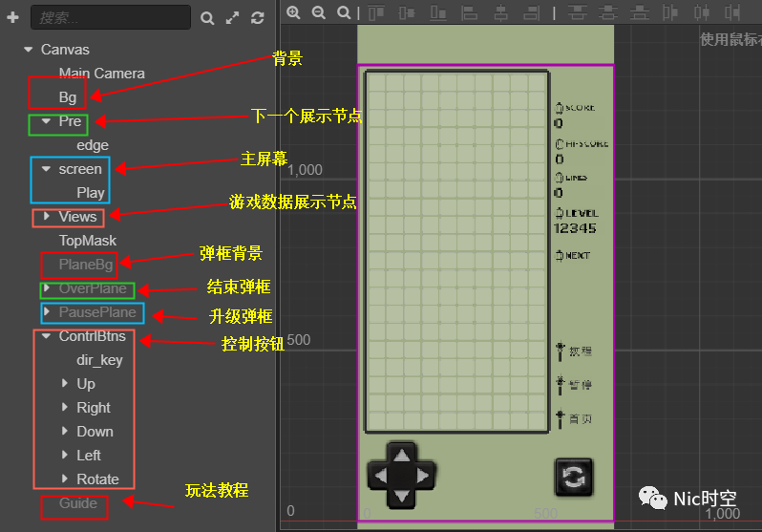Expand the Left node
Viewport: 762px width, 532px height.
(65, 455)
